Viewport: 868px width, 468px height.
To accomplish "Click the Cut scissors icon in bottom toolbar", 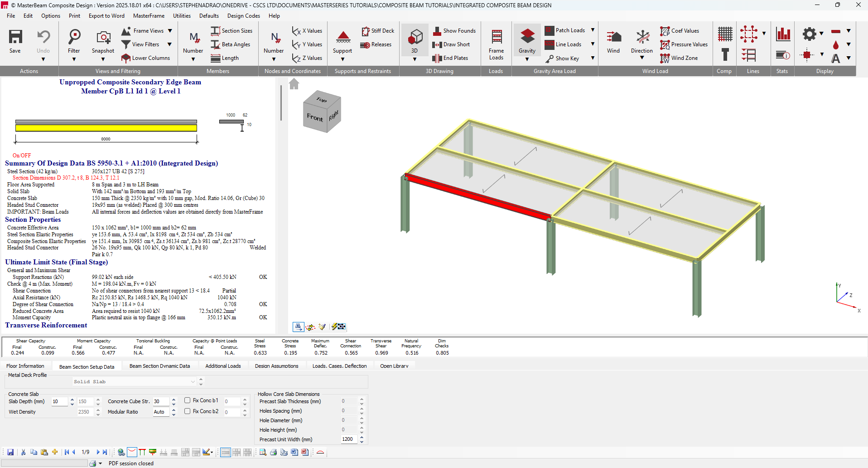I will (x=23, y=452).
